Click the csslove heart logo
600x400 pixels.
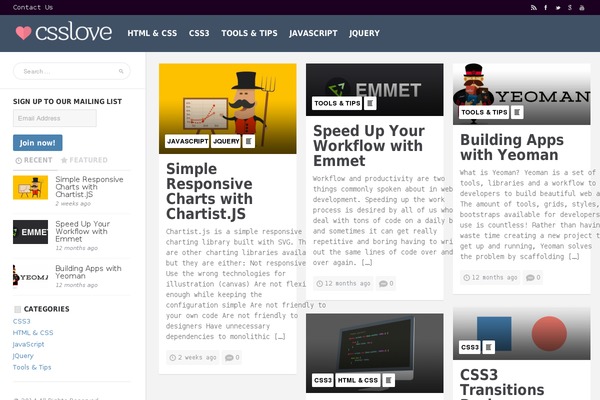click(x=64, y=32)
